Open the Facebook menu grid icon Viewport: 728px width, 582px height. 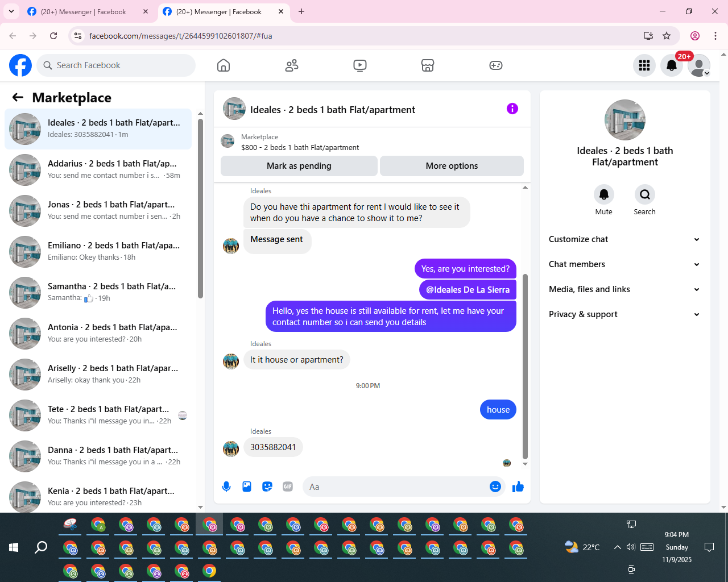(644, 65)
